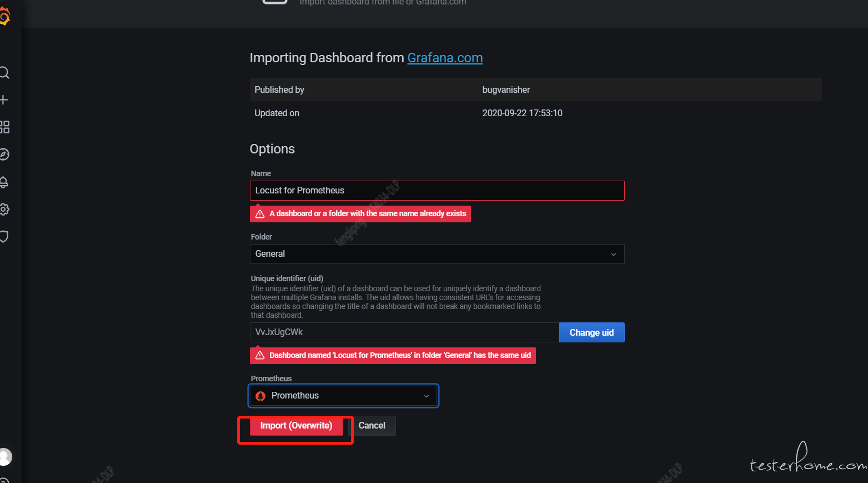Open the Alerting bell icon

click(x=4, y=182)
